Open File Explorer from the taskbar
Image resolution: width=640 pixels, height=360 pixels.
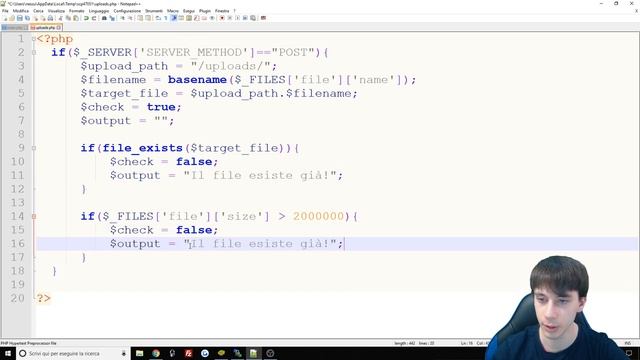coord(139,353)
